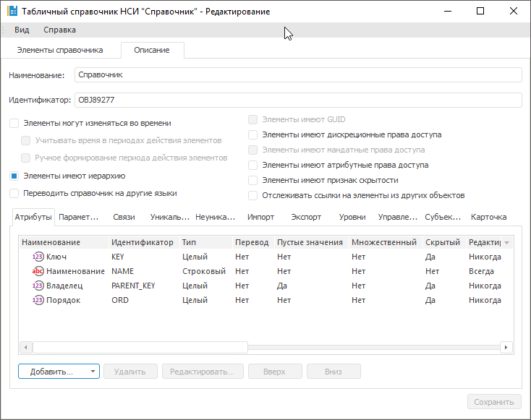531x420 pixels.
Task: Toggle Элементы имеют признак скрытости checkbox
Action: point(252,180)
